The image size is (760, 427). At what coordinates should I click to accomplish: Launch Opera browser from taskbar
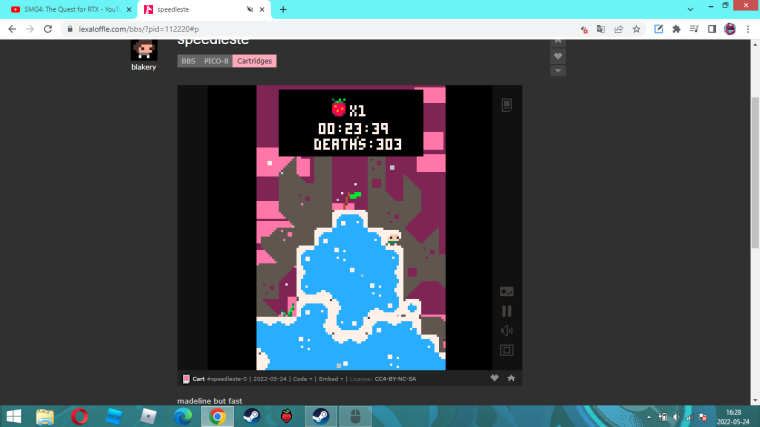click(79, 416)
